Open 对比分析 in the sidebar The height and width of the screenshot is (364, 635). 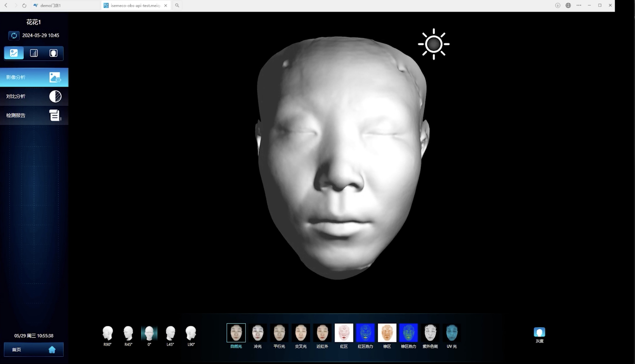[x=34, y=96]
